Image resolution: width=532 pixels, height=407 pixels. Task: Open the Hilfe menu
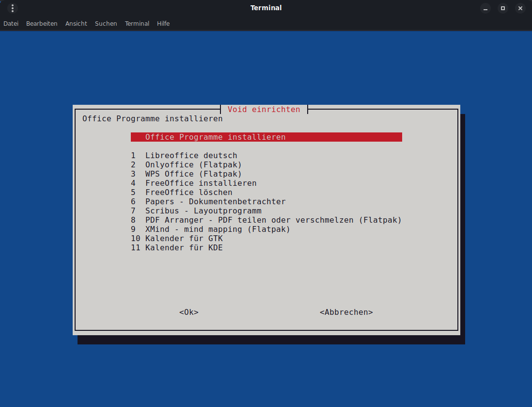163,23
